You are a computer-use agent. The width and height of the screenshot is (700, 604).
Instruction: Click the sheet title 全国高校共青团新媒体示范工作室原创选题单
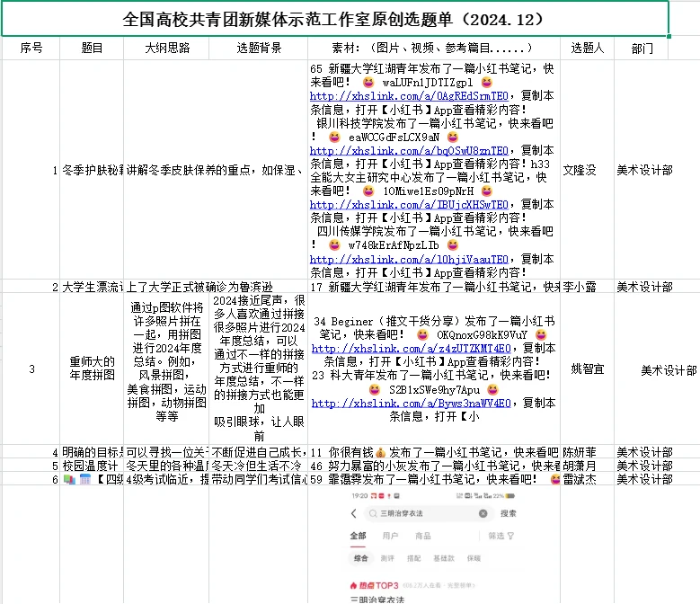coord(335,19)
